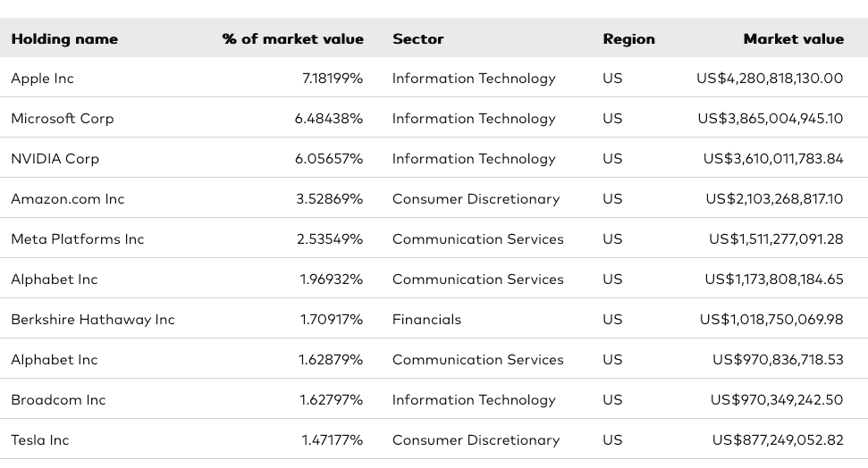Open the Broadcom Inc holding
This screenshot has width=868, height=468.
(58, 400)
